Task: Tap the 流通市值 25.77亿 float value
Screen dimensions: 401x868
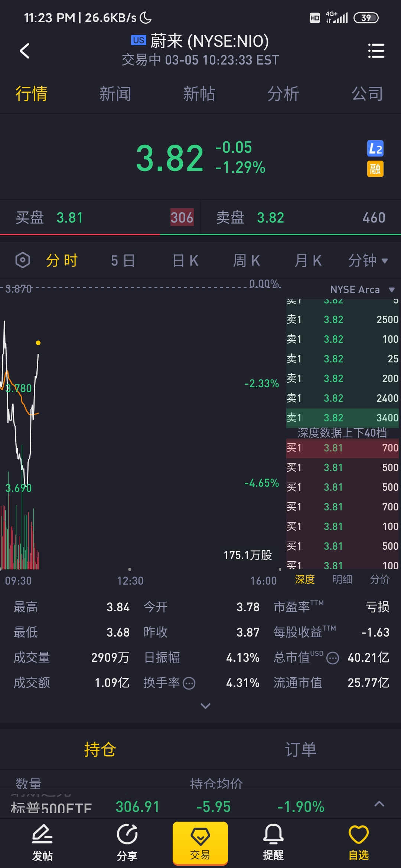Action: [x=368, y=683]
